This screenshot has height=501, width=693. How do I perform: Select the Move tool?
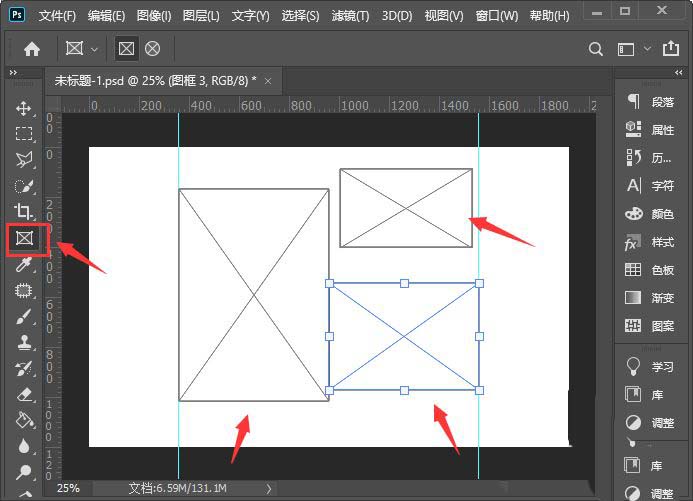[24, 108]
